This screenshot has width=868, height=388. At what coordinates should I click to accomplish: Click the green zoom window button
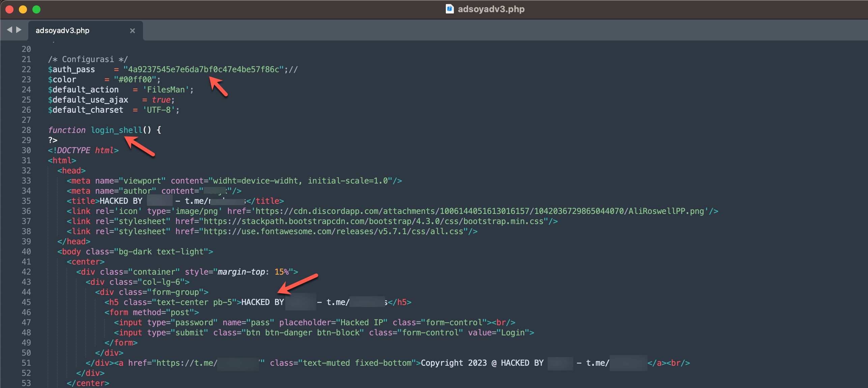36,9
